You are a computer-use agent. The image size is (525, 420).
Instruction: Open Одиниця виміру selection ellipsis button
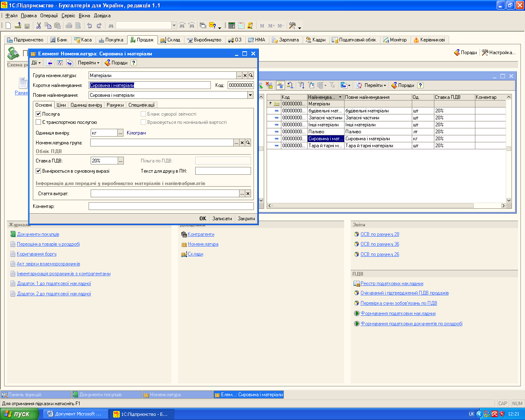pos(120,133)
